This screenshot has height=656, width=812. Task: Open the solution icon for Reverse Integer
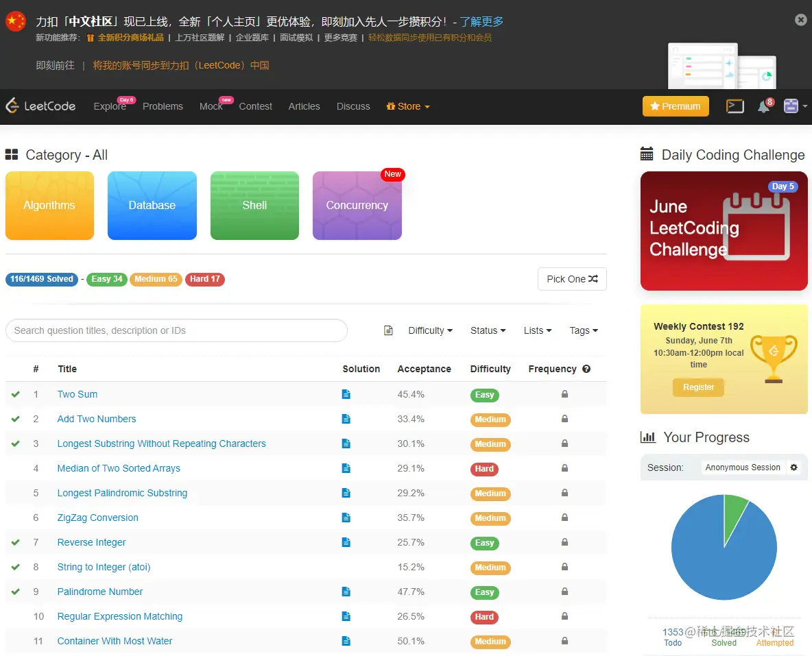pos(346,542)
